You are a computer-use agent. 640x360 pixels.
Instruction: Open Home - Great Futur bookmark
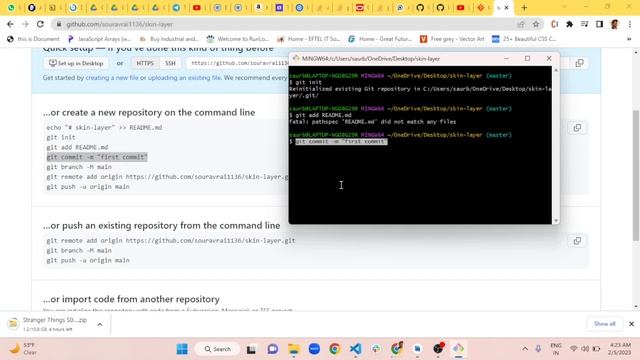click(x=380, y=39)
